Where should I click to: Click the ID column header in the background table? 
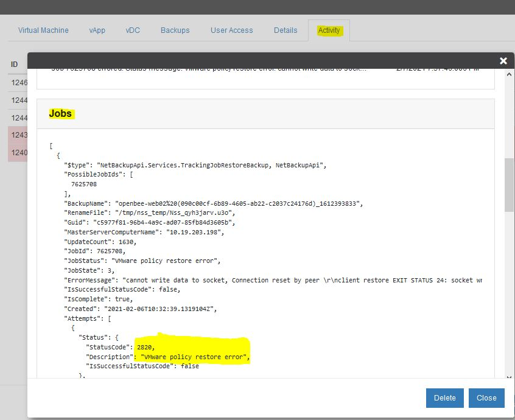point(14,65)
